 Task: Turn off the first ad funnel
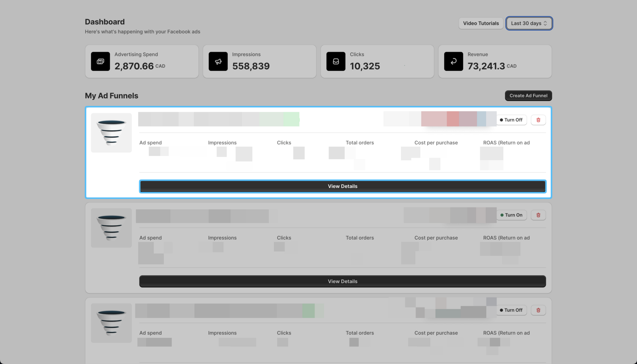(512, 120)
